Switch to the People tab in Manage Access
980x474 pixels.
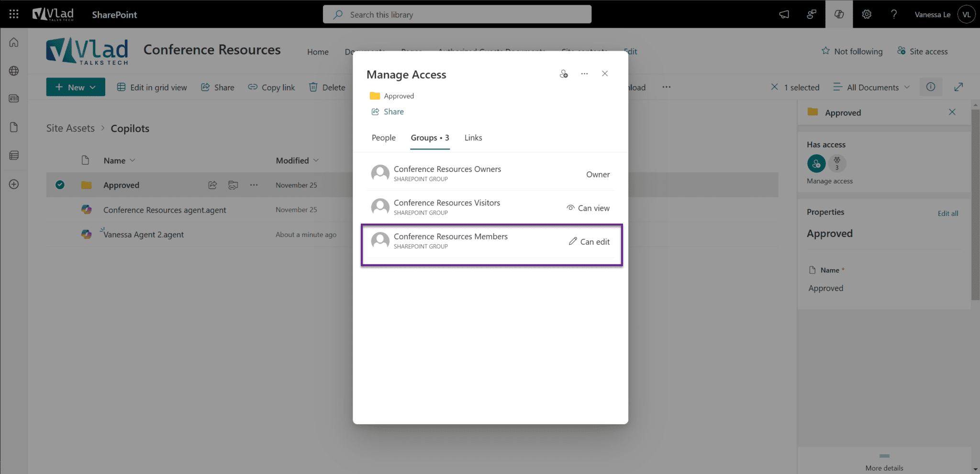[x=383, y=137]
